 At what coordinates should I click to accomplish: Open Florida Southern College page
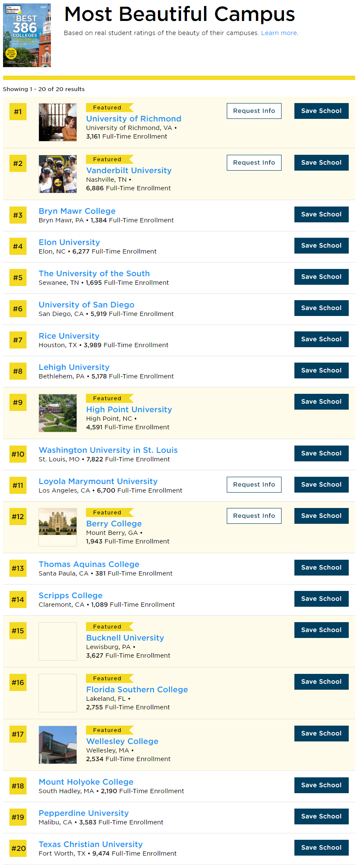point(137,690)
